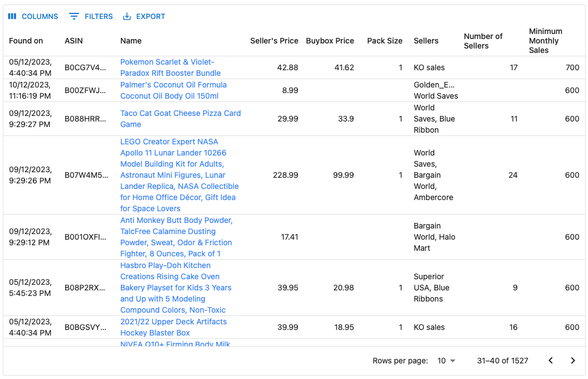Click Number of Sellers column header
588x379 pixels.
tap(483, 41)
